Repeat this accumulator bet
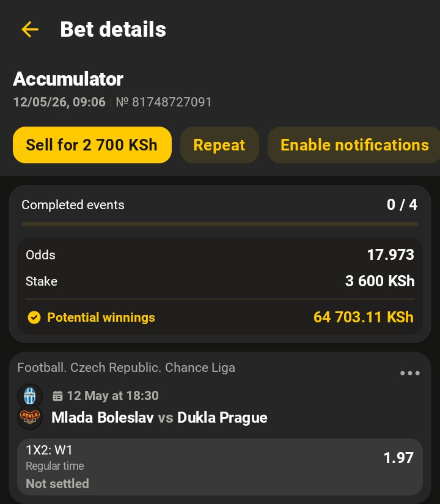The image size is (440, 504). 219,145
